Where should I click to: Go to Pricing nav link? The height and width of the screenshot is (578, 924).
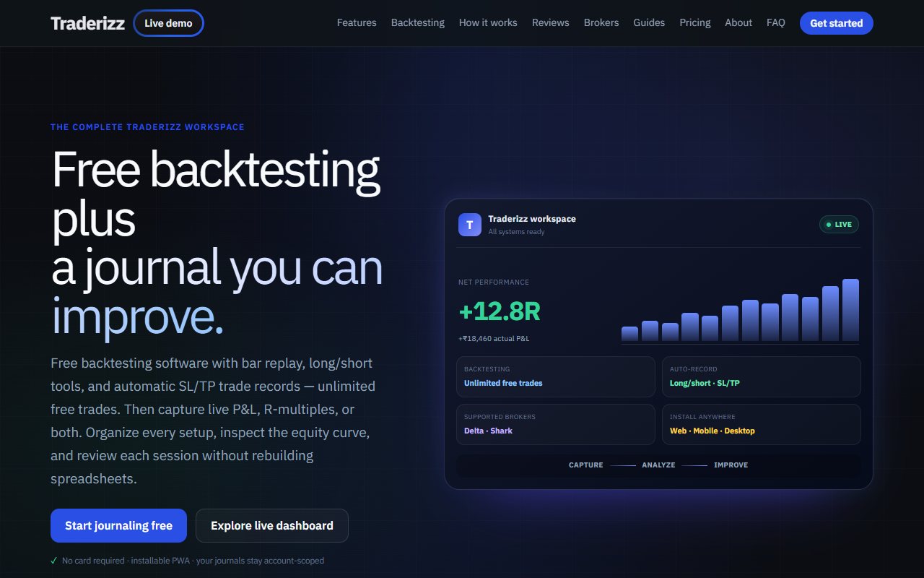tap(695, 23)
